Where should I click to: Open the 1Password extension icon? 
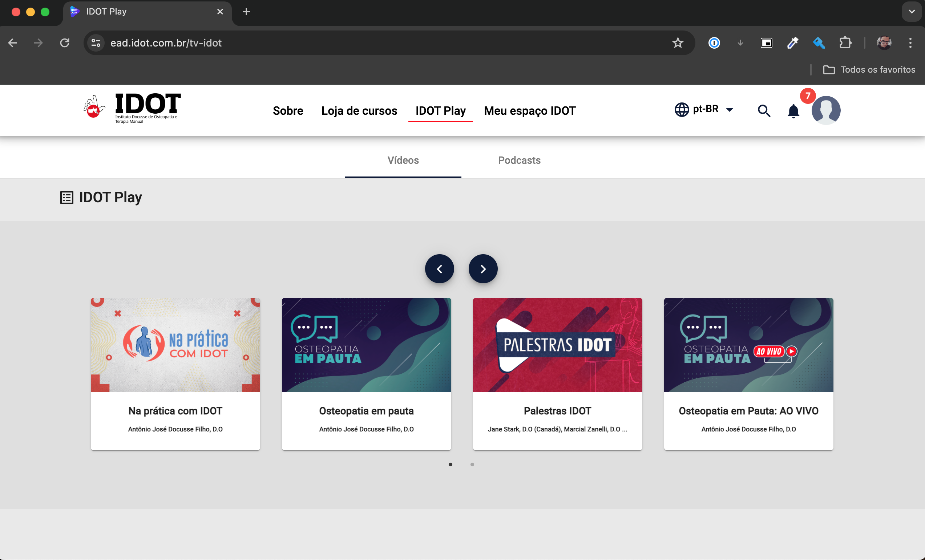714,43
